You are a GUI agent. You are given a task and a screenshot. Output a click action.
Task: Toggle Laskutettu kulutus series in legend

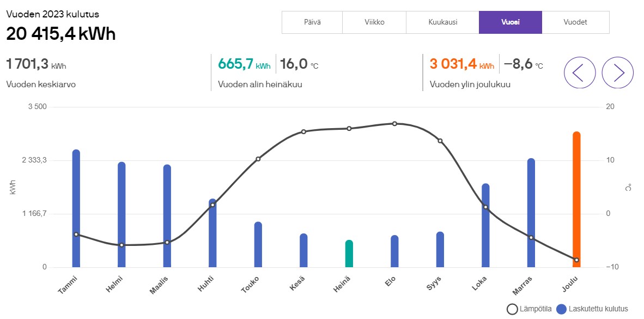(x=592, y=309)
